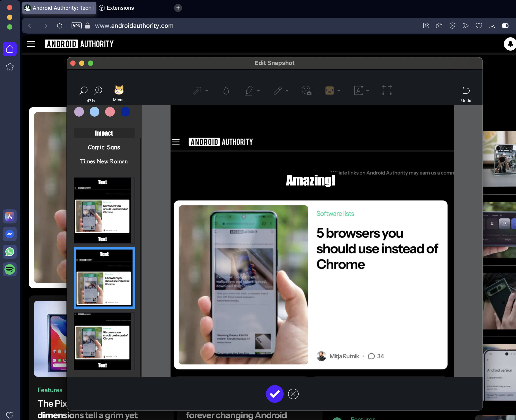Toggle the battery saver icon in toolbar
The height and width of the screenshot is (420, 516).
[505, 26]
